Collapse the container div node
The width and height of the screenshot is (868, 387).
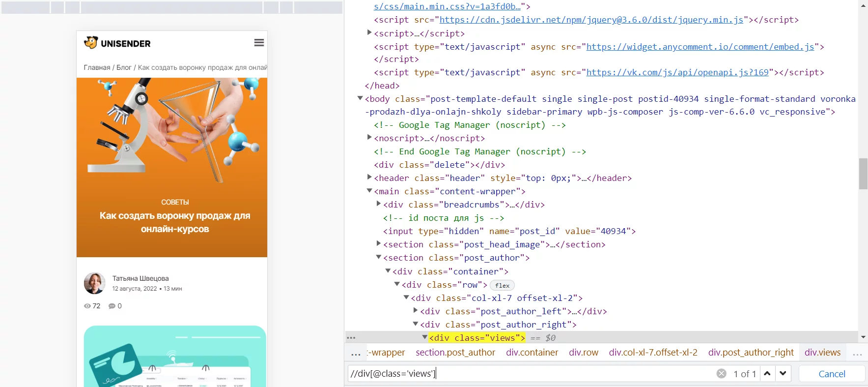coord(388,271)
